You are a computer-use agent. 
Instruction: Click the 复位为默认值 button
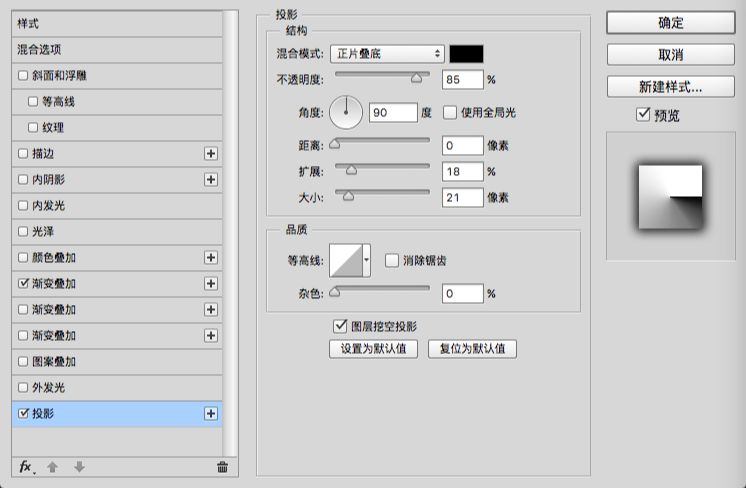pos(472,349)
